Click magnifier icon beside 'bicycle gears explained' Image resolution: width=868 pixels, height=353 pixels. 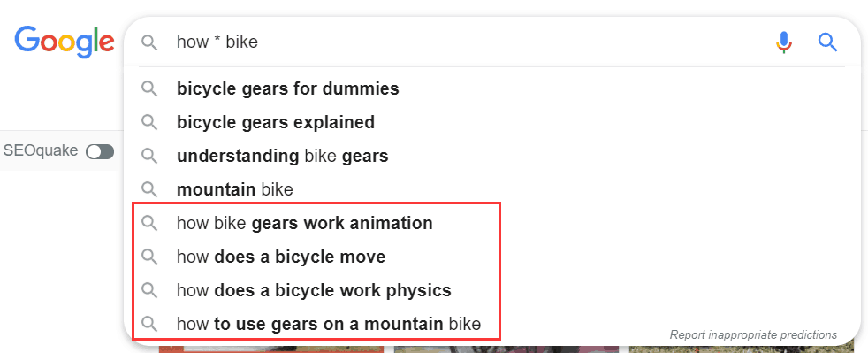tap(149, 122)
